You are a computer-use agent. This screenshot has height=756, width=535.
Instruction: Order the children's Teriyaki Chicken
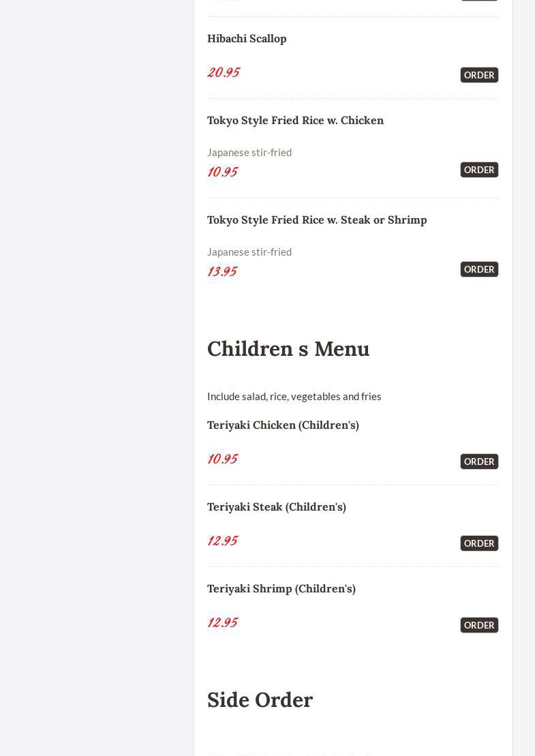coord(479,462)
